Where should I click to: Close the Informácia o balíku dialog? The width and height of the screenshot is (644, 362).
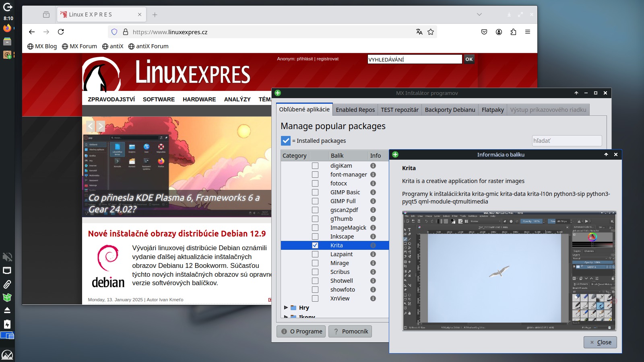click(x=601, y=342)
